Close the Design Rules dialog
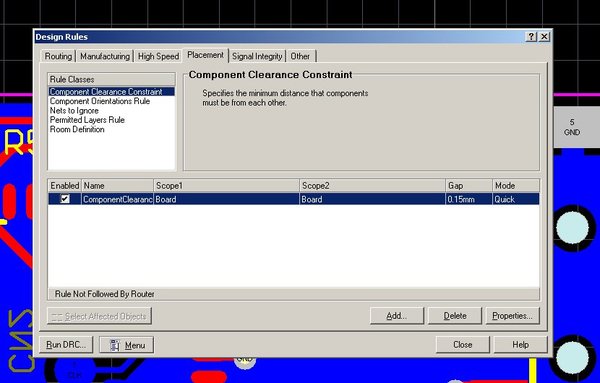600x383 pixels. click(x=463, y=344)
